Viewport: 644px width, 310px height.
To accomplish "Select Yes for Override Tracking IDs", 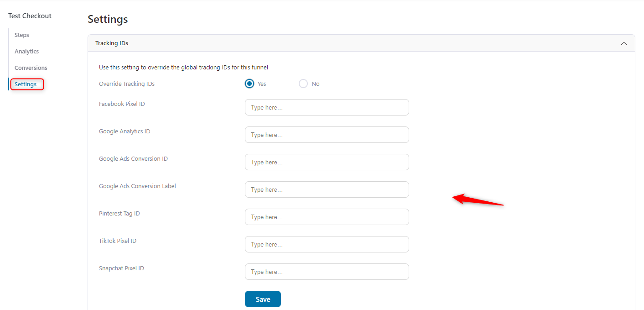I will pos(249,84).
